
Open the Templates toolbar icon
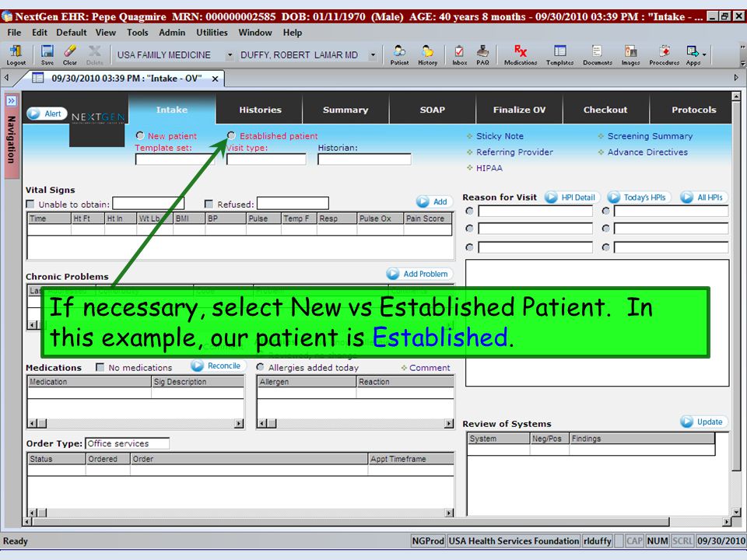(x=559, y=54)
